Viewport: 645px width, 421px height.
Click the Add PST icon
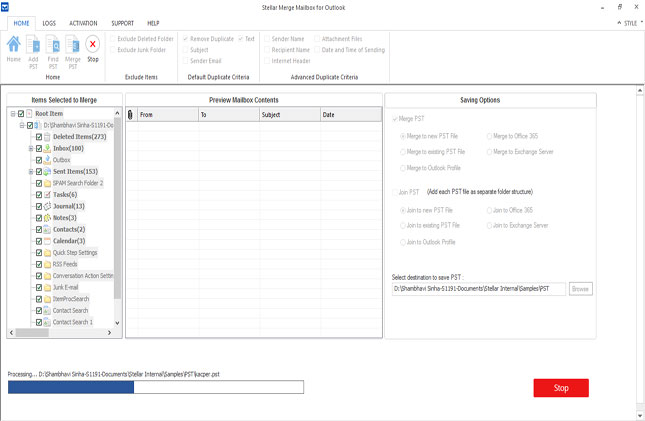[x=33, y=44]
